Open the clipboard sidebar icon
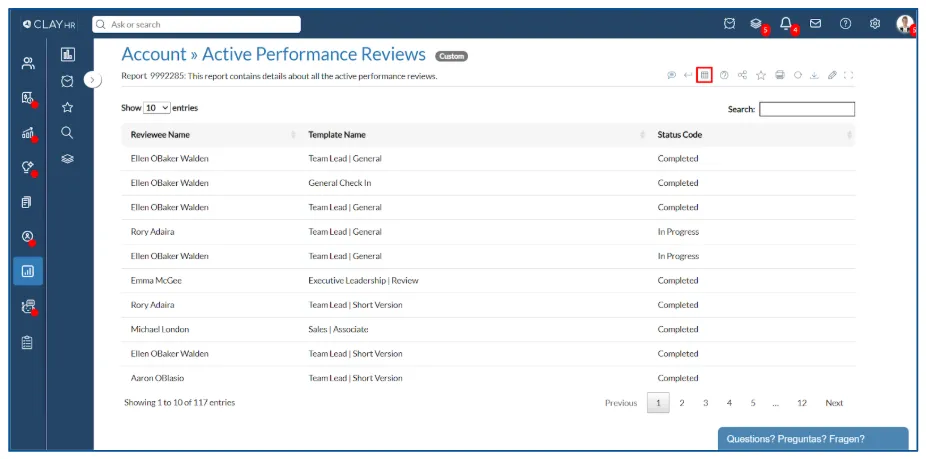The height and width of the screenshot is (459, 926). pyautogui.click(x=27, y=342)
